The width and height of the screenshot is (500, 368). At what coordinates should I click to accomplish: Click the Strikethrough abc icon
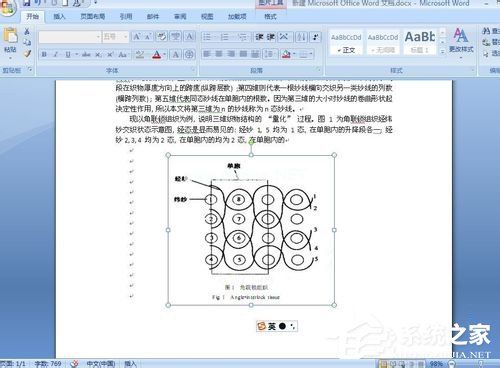point(86,54)
